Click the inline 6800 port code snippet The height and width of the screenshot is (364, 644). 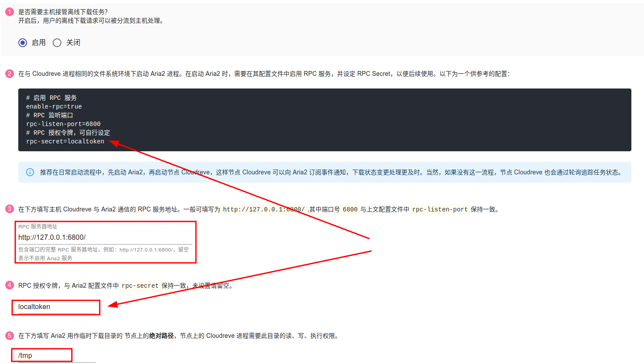(x=350, y=209)
